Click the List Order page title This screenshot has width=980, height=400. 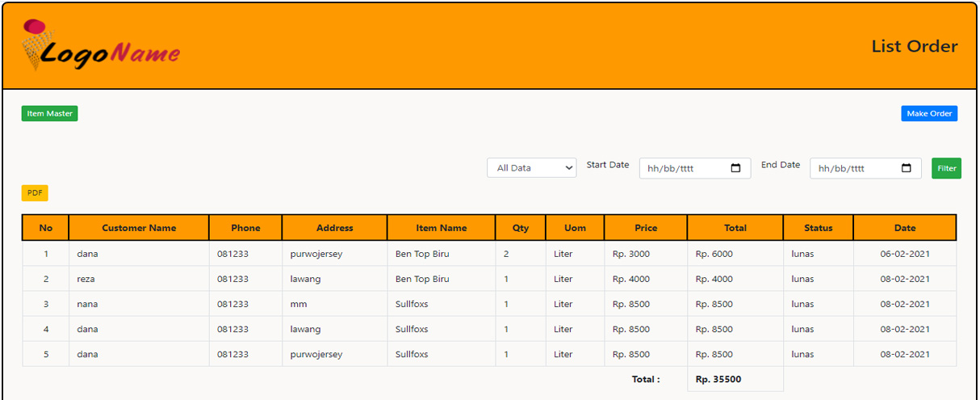[915, 46]
